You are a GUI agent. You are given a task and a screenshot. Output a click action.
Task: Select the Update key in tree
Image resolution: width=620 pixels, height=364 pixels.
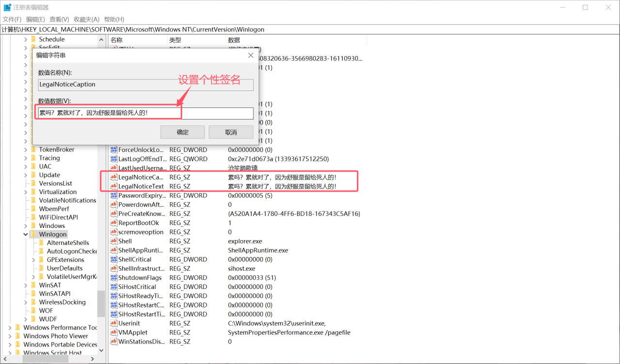click(x=49, y=175)
